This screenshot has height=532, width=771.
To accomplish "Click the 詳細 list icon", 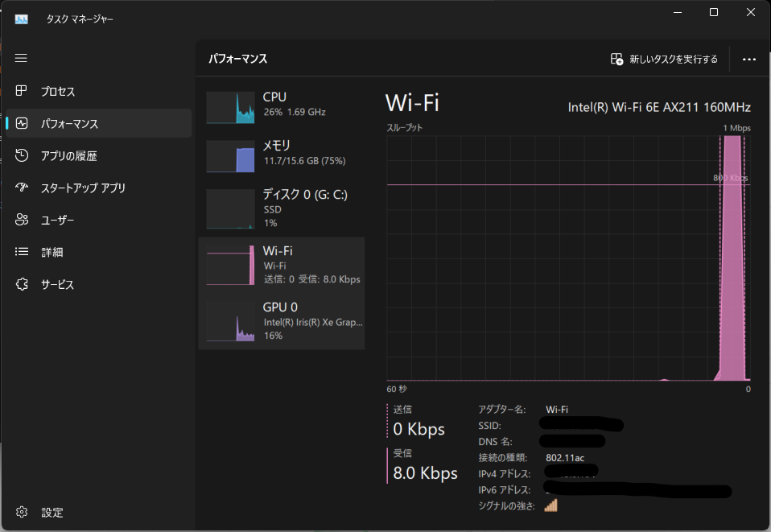I will (x=21, y=252).
